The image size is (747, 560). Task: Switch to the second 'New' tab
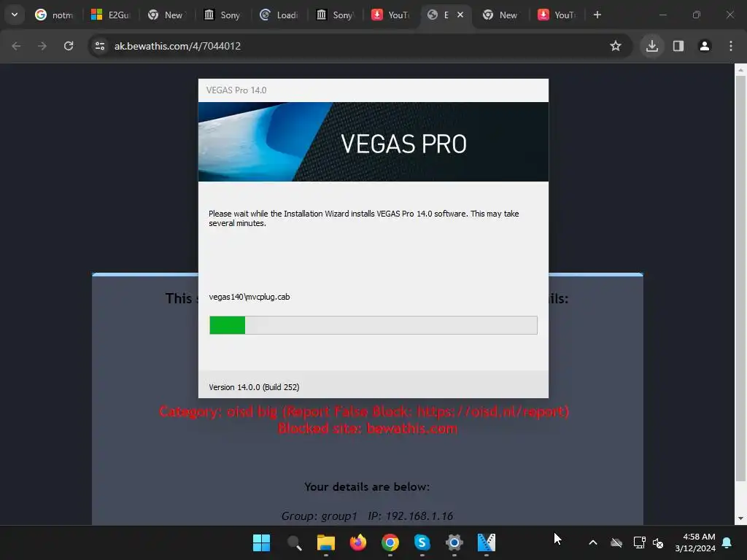point(501,15)
